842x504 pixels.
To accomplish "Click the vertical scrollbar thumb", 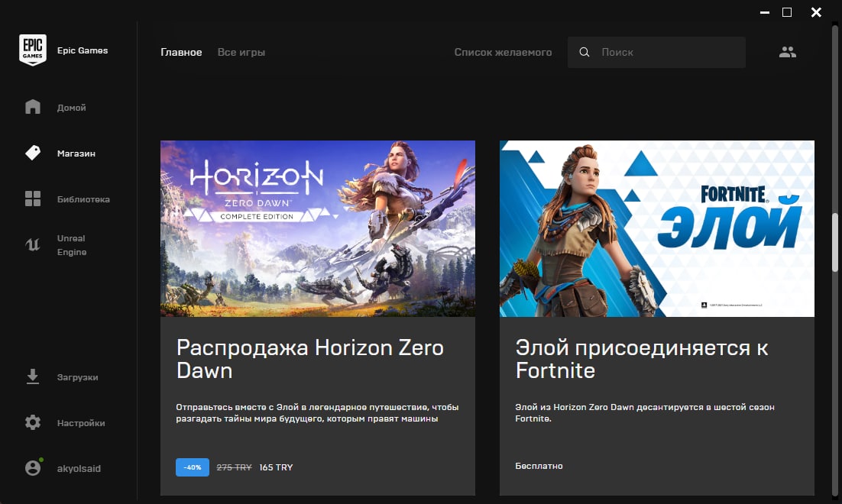I will point(835,243).
